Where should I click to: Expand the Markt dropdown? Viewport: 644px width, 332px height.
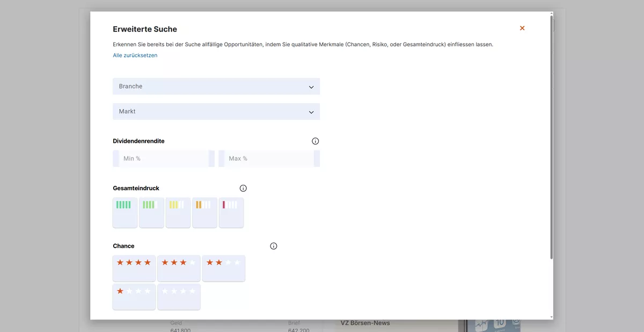(x=216, y=112)
